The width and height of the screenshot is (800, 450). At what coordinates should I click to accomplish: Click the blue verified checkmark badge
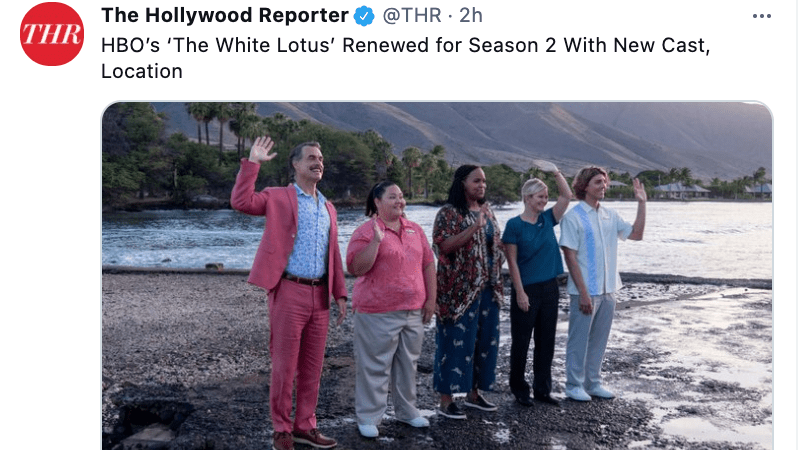point(364,16)
